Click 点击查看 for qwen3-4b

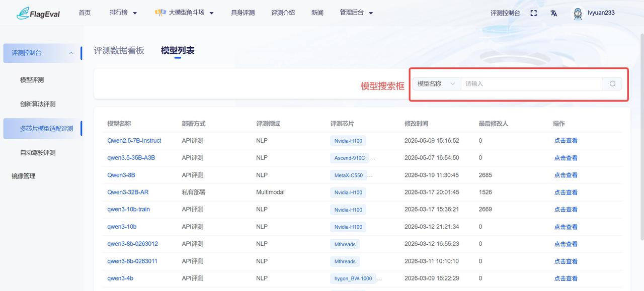point(566,278)
